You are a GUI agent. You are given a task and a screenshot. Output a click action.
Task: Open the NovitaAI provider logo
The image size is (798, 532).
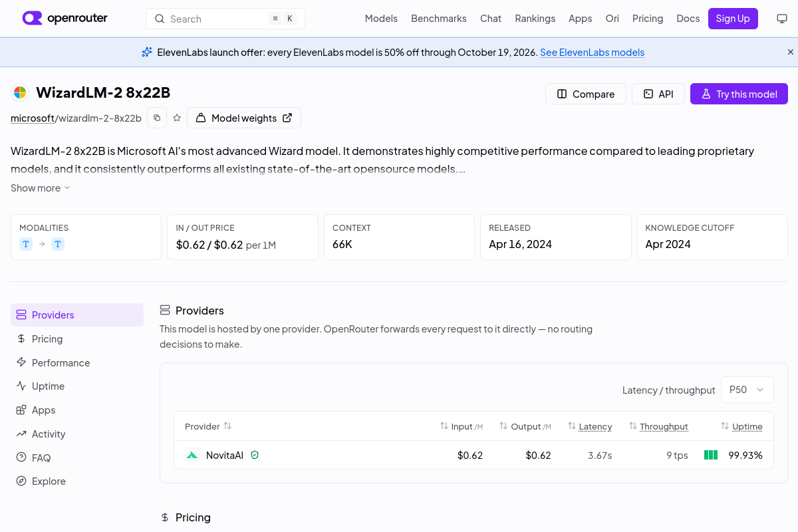point(192,456)
